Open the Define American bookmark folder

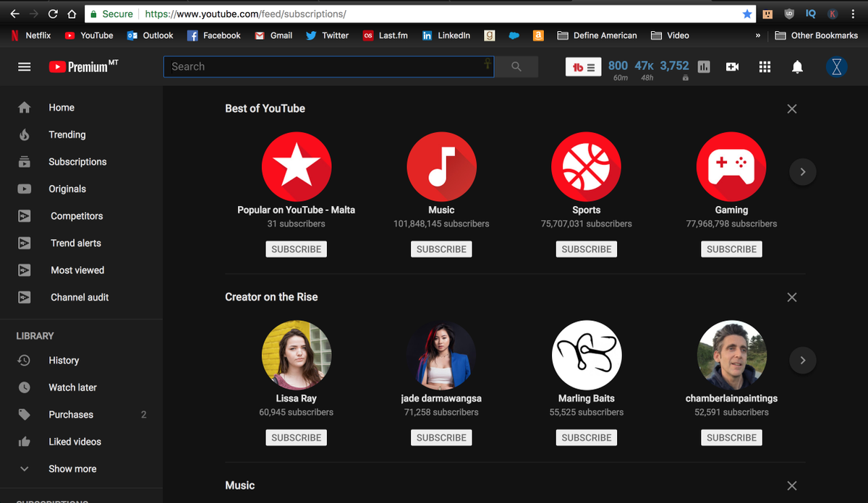pyautogui.click(x=597, y=35)
